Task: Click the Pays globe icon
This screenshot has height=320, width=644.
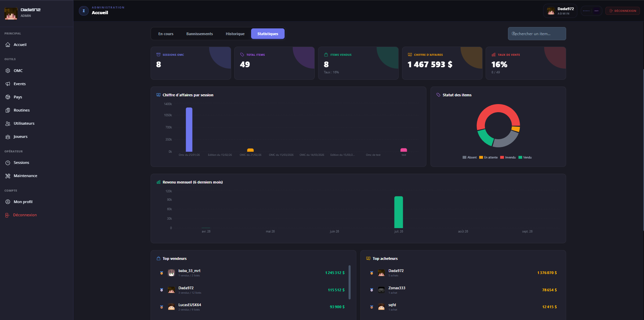Action: (x=8, y=97)
